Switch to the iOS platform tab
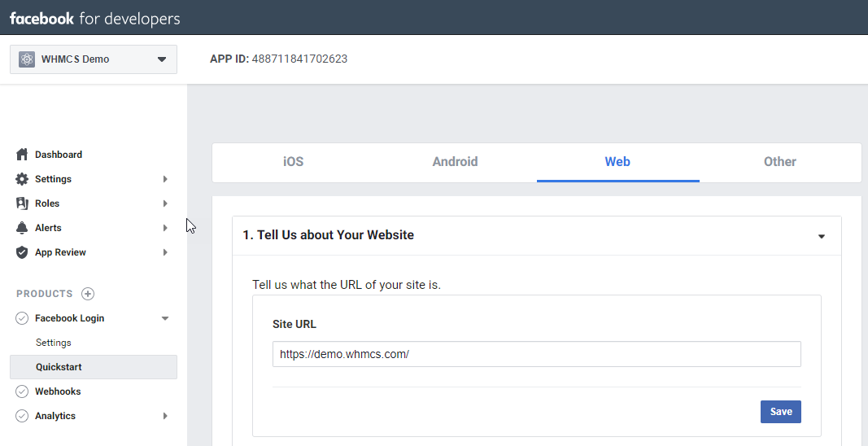Viewport: 868px width, 446px height. point(294,162)
